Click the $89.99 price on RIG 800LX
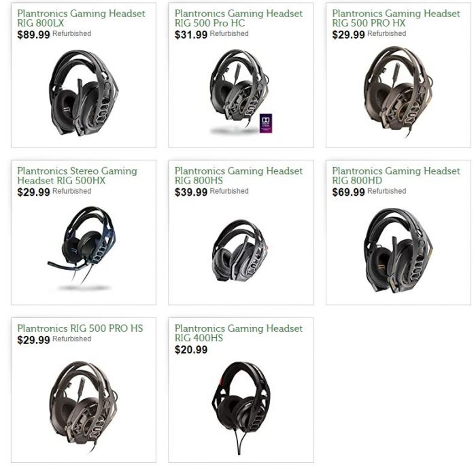Screen dimensions: 476x467 (x=34, y=35)
